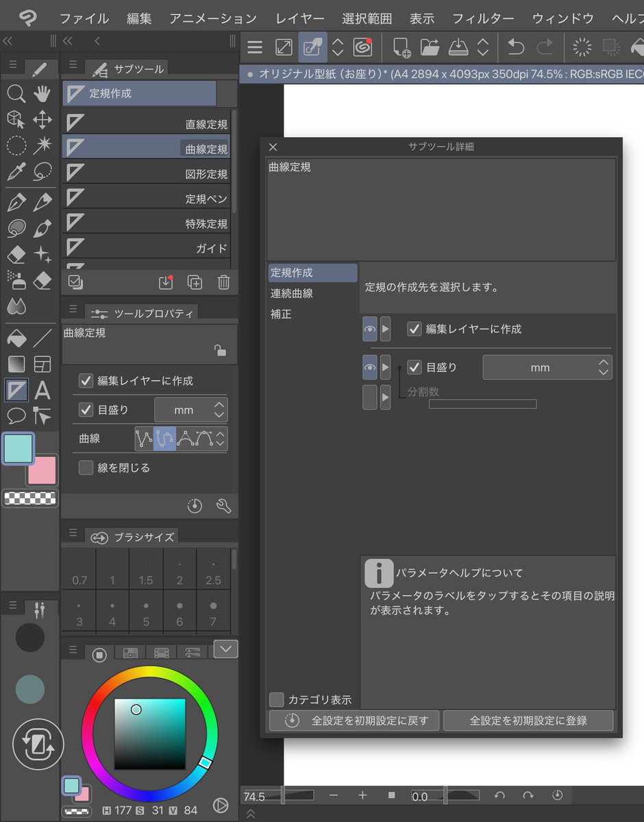644x822 pixels.
Task: Expand the command bar up-down arrows after save icon
Action: (x=483, y=47)
